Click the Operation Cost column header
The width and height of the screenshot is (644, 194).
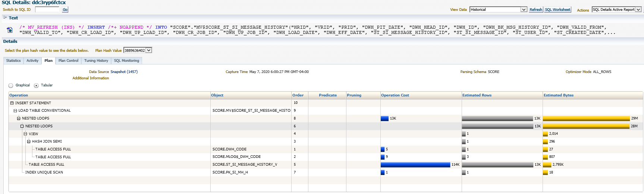395,95
